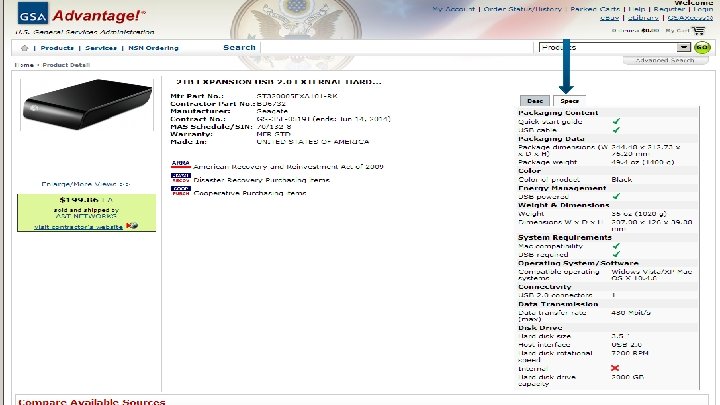Click Enlarge/More Views link
This screenshot has width=720, height=405.
86,184
